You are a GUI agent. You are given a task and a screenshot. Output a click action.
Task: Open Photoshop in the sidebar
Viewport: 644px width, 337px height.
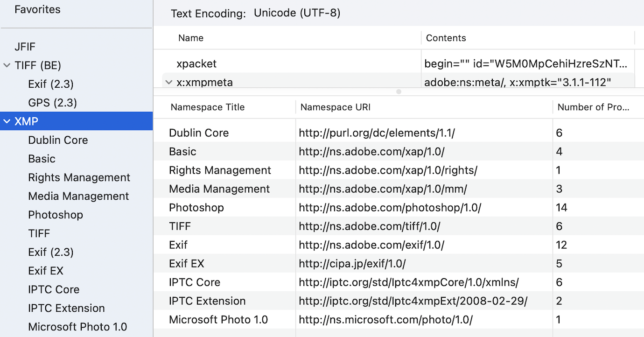56,215
